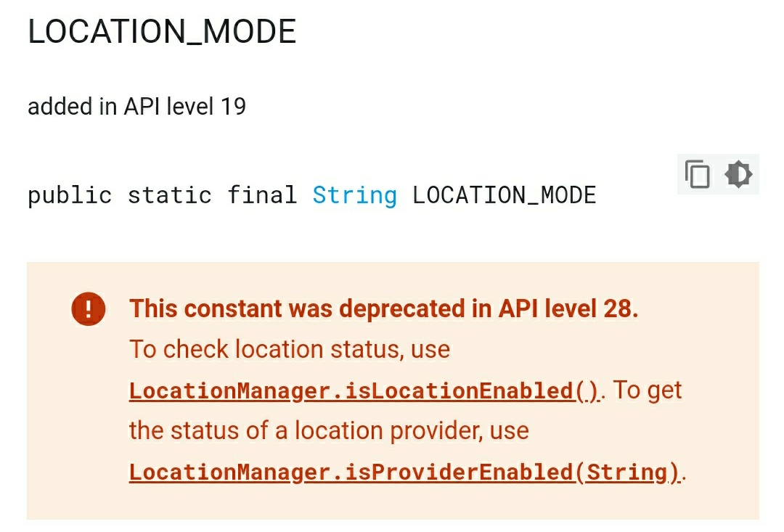The image size is (784, 532).
Task: Click the red exclamation warning icon
Action: coord(89,309)
